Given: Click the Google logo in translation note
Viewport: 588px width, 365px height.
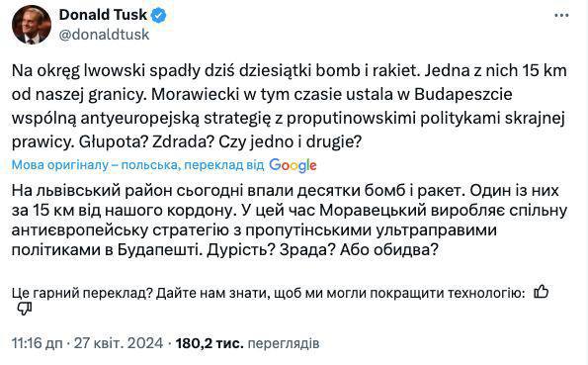Looking at the screenshot, I should (x=293, y=165).
